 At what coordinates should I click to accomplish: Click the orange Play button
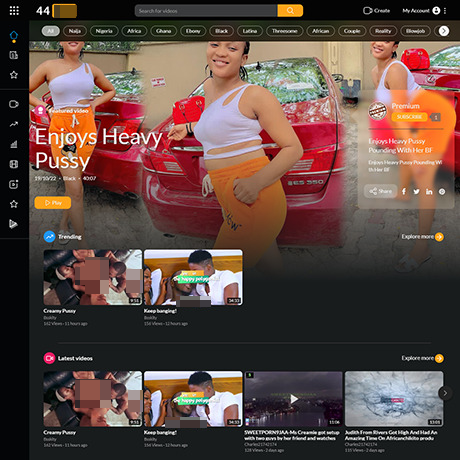pos(53,203)
